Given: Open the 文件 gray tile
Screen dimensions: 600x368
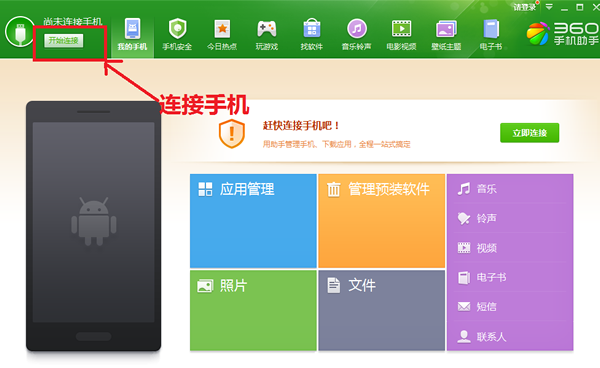Looking at the screenshot, I should tap(382, 310).
